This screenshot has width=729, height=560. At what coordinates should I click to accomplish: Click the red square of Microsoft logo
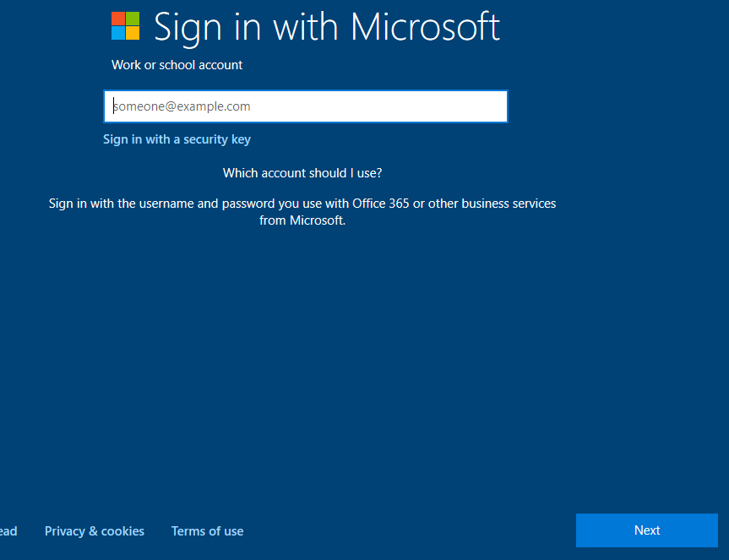118,19
